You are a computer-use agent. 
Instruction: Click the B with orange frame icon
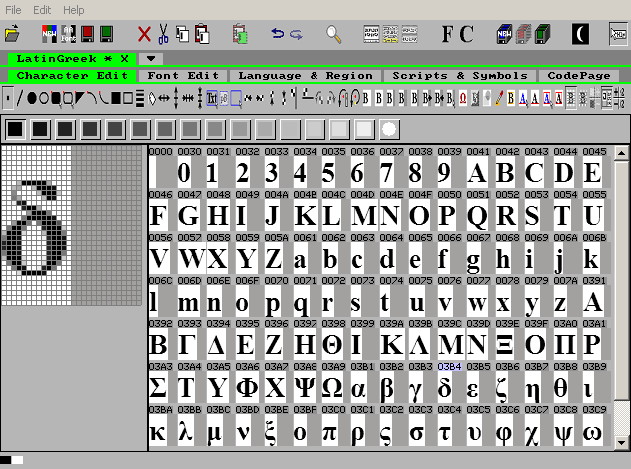click(511, 98)
